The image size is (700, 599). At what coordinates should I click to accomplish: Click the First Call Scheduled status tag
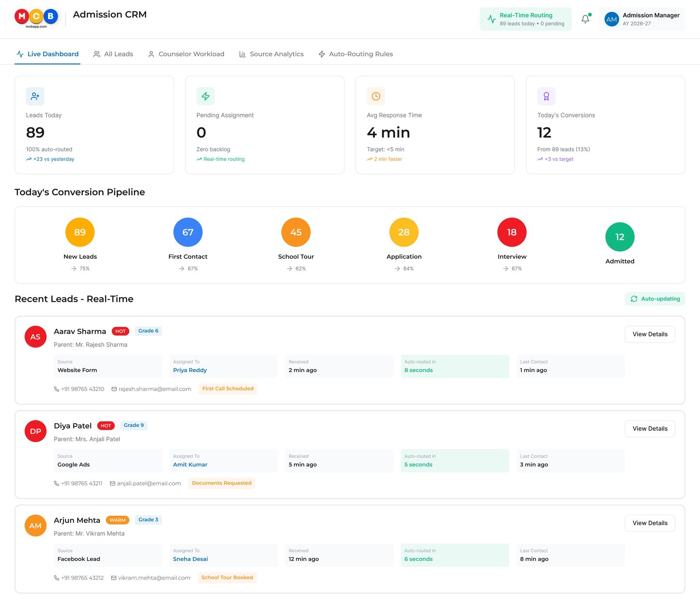(x=228, y=389)
